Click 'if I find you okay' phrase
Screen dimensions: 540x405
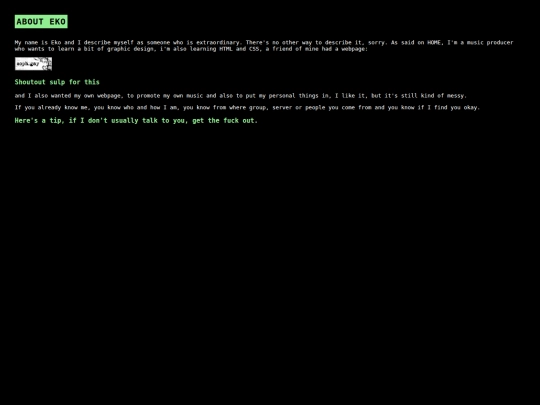(x=448, y=107)
